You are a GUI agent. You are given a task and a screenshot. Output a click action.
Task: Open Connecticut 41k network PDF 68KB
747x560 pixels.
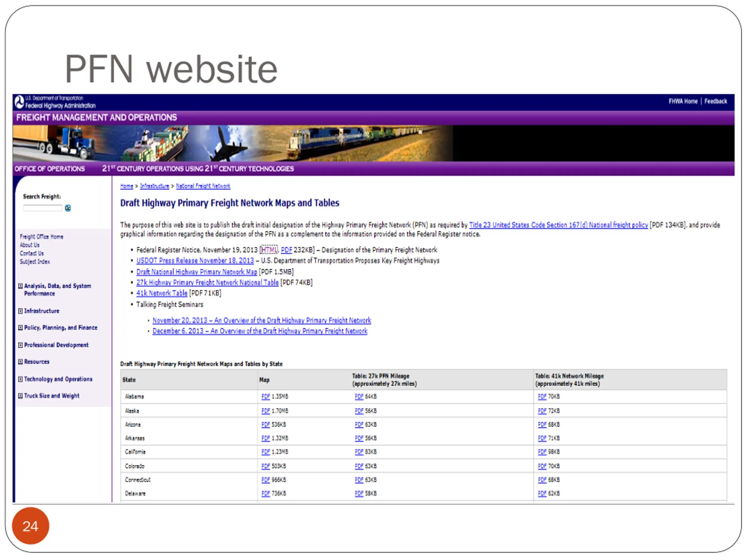pyautogui.click(x=542, y=480)
